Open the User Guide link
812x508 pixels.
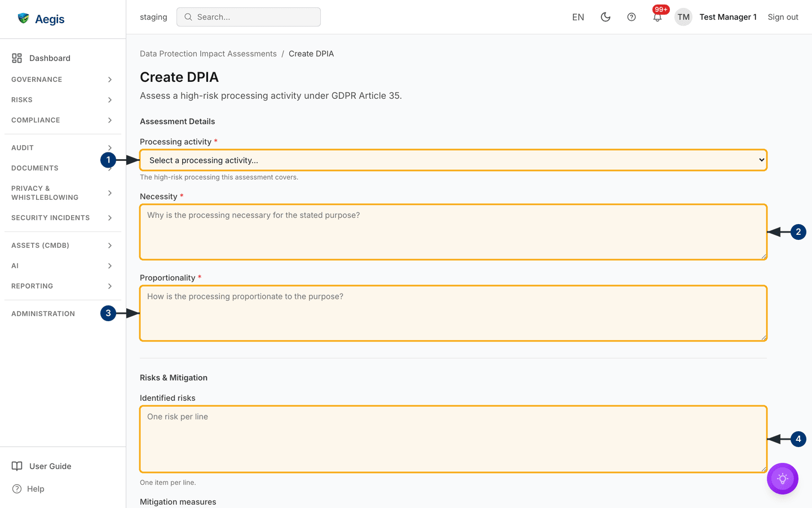(x=50, y=466)
